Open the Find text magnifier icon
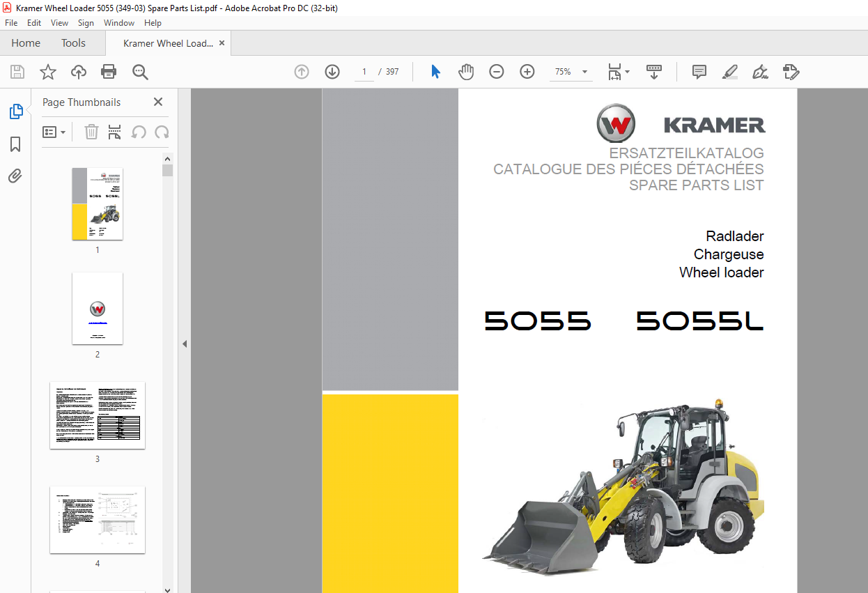868x593 pixels. tap(140, 72)
